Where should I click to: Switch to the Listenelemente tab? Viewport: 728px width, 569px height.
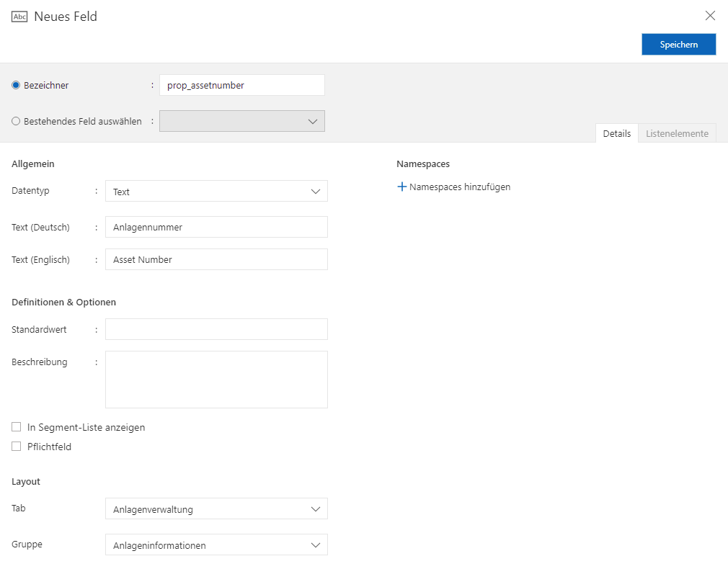[677, 133]
